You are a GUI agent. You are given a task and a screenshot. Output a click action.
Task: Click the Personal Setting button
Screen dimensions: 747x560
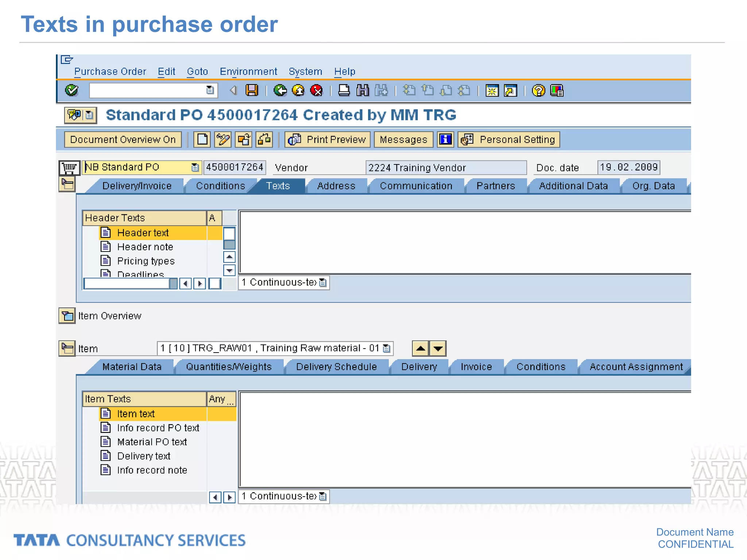(x=509, y=140)
